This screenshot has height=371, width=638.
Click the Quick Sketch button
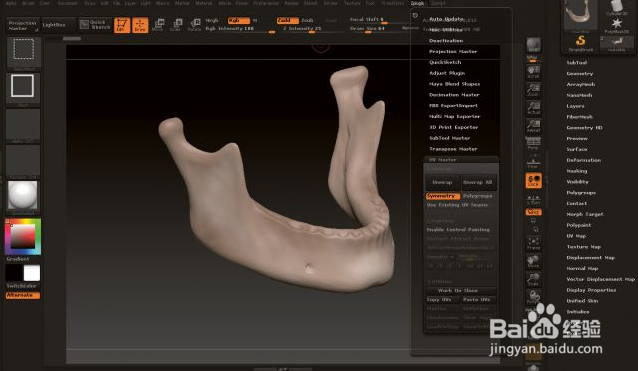pos(95,25)
